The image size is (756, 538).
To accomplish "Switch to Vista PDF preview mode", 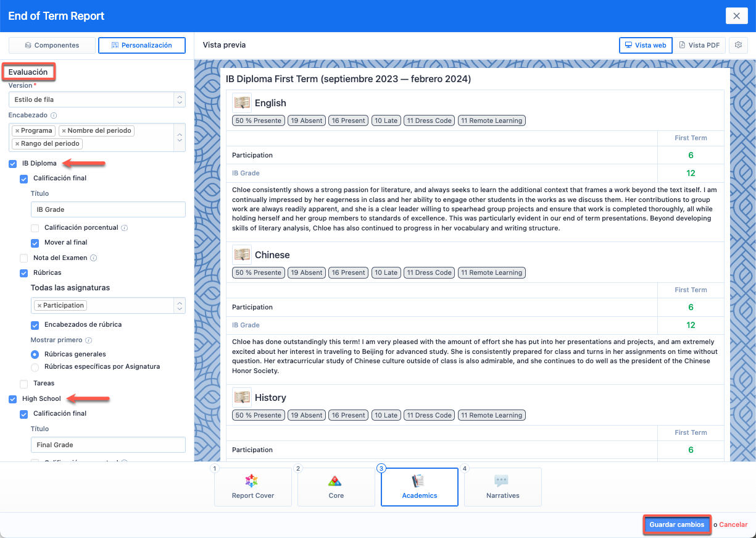I will point(699,45).
